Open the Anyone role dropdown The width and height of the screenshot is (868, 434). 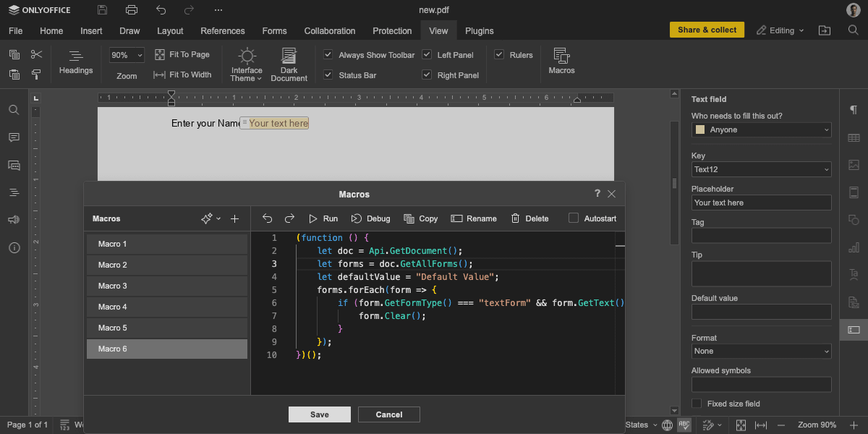click(762, 129)
